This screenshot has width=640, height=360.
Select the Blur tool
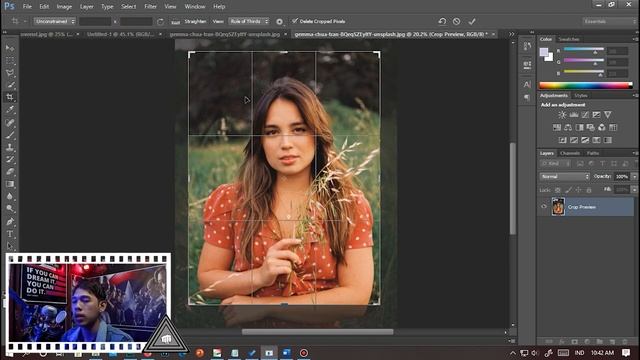pyautogui.click(x=10, y=196)
